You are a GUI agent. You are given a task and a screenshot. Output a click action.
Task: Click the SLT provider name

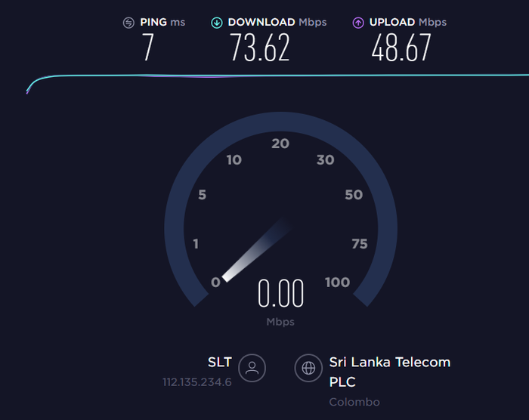coord(220,362)
